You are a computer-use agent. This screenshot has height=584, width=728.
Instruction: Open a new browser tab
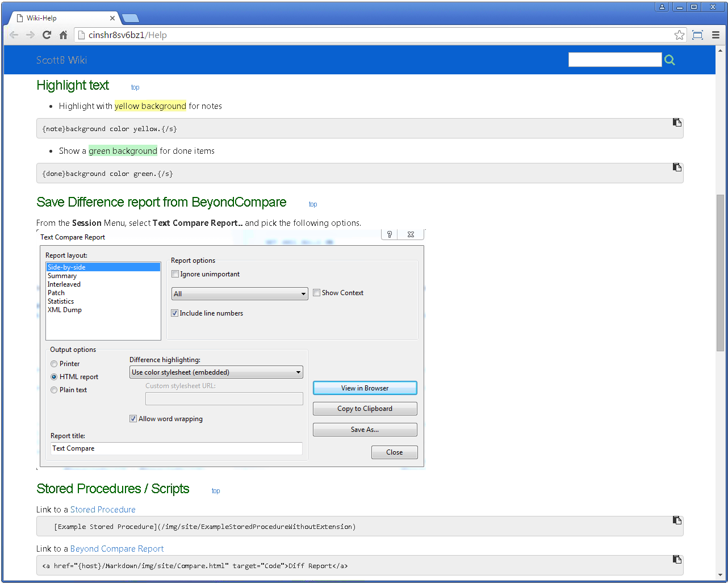pyautogui.click(x=130, y=18)
